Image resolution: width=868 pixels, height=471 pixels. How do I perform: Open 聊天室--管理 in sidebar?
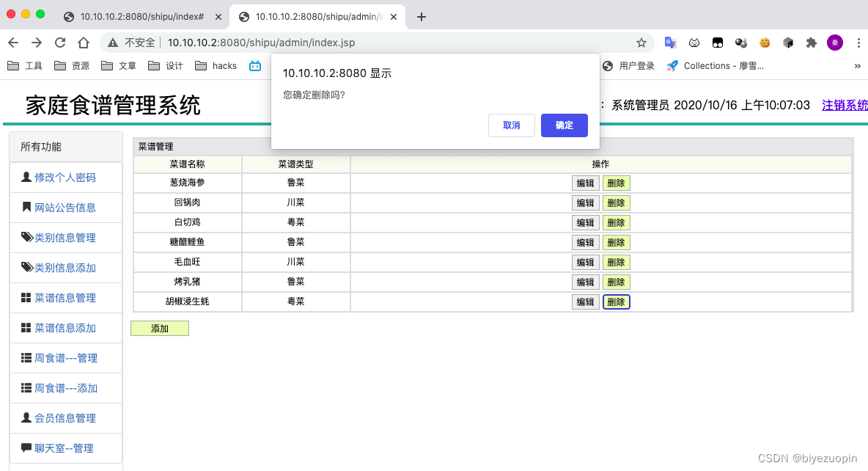tap(66, 448)
